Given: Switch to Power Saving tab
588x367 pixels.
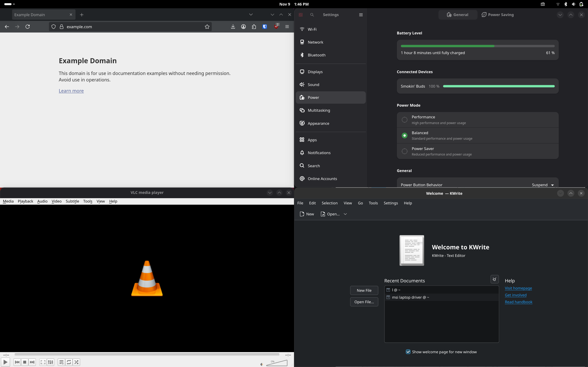Looking at the screenshot, I should coord(498,14).
